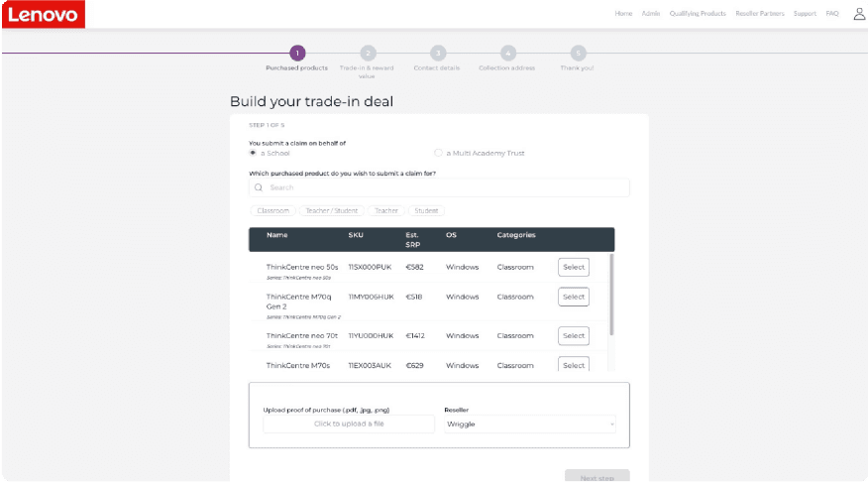Open the Support menu item
This screenshot has height=486, width=868.
click(x=805, y=13)
